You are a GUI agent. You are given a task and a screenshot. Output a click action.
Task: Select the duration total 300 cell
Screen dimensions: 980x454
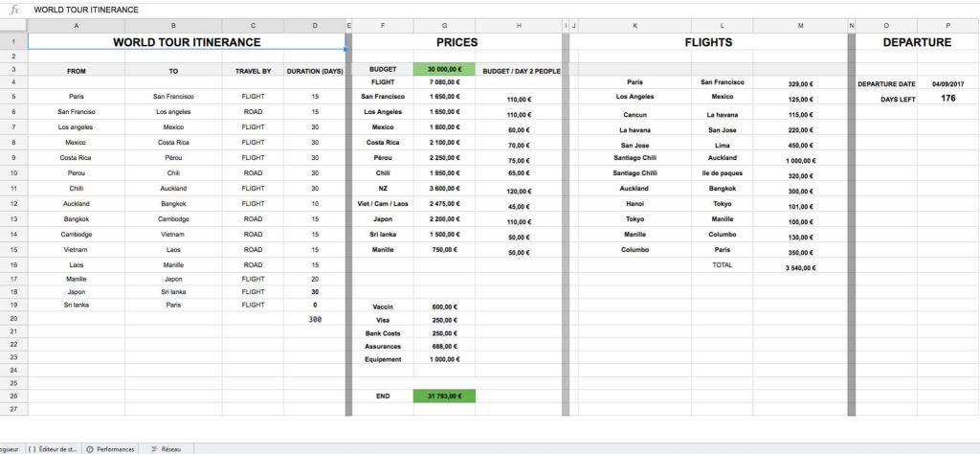coord(315,320)
